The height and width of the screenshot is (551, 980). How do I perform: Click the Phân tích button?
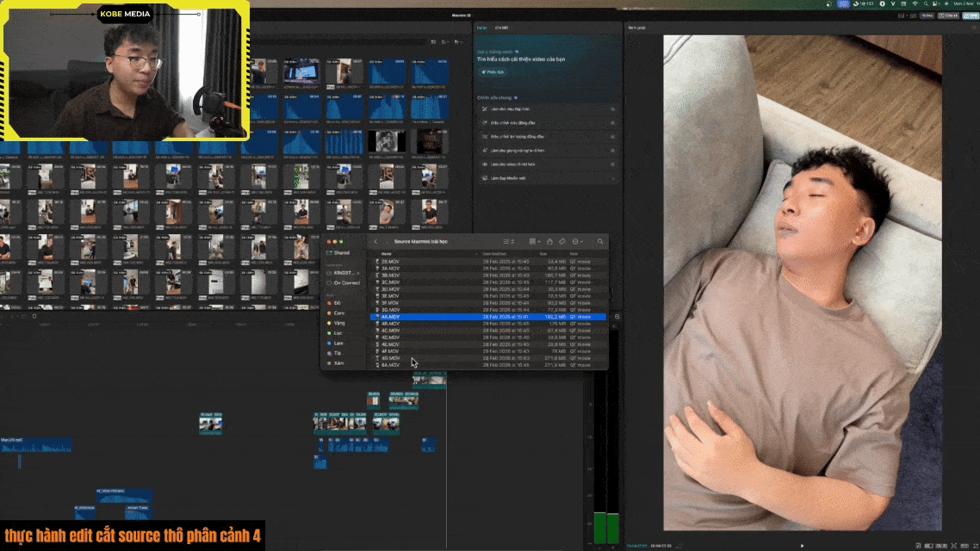[494, 71]
